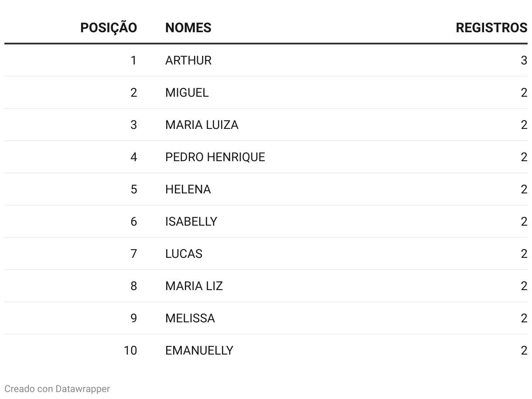Select the MIGUEL name cell

pyautogui.click(x=187, y=92)
